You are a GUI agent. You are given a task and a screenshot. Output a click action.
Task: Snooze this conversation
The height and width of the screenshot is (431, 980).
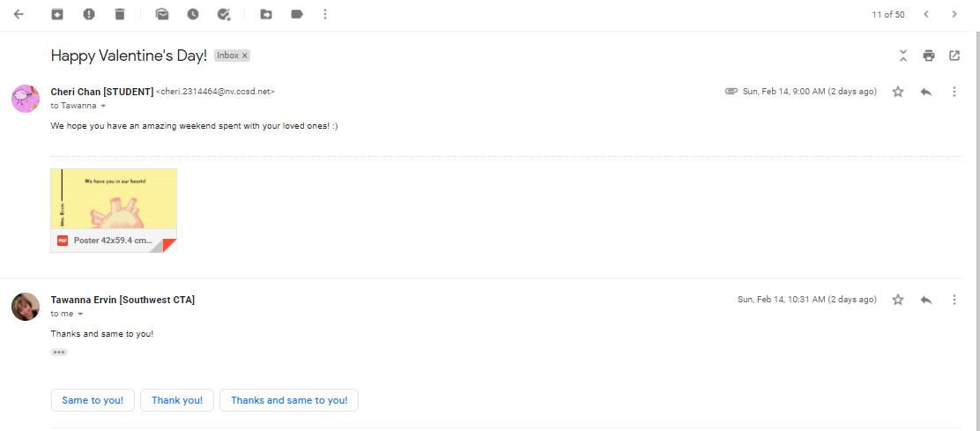click(x=192, y=14)
